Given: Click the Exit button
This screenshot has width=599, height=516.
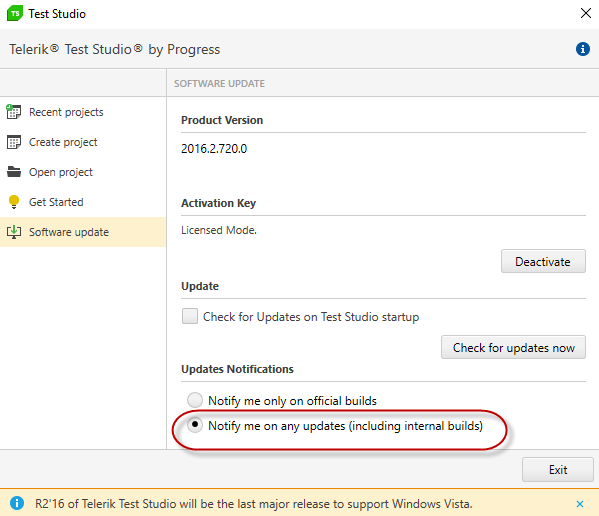Looking at the screenshot, I should point(558,469).
